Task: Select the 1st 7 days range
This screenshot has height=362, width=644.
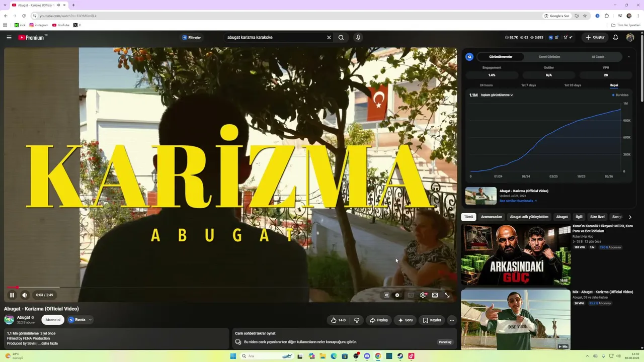Action: [x=528, y=85]
